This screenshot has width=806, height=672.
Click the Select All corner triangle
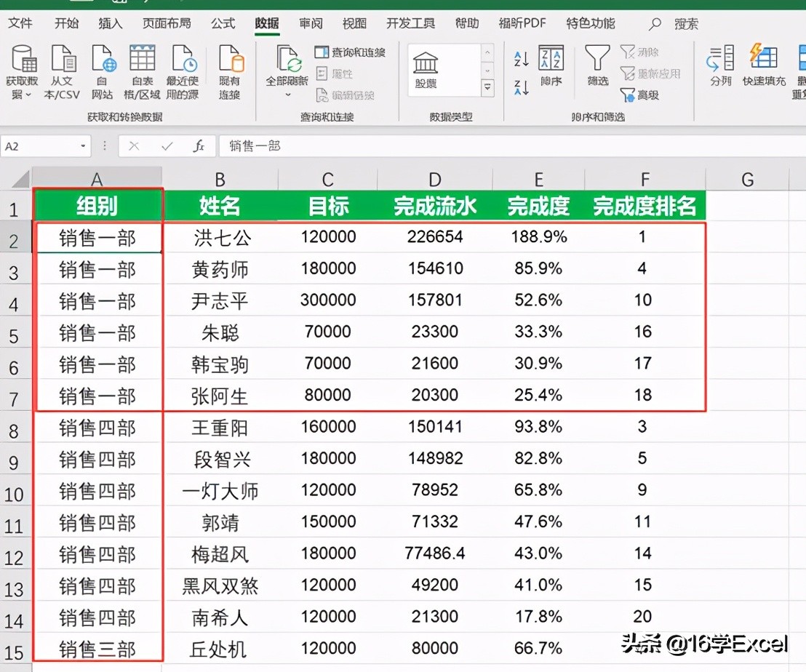point(20,180)
